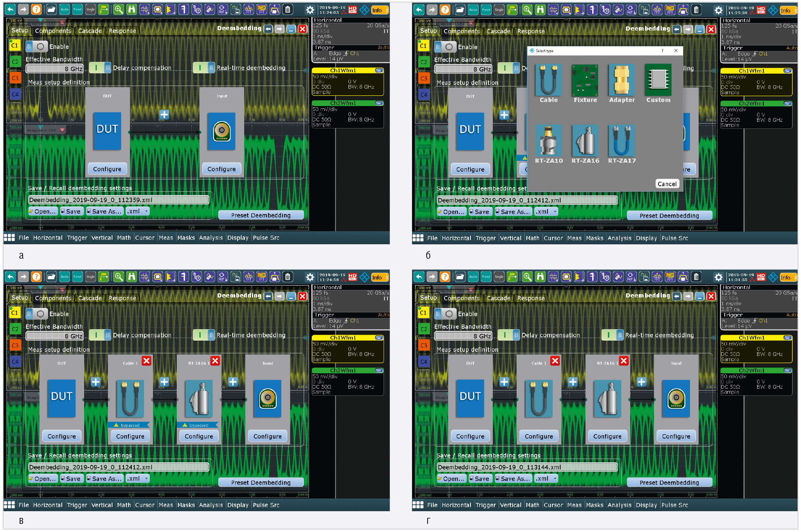
Task: Pick the Adapter icon in Select type
Action: click(x=622, y=80)
